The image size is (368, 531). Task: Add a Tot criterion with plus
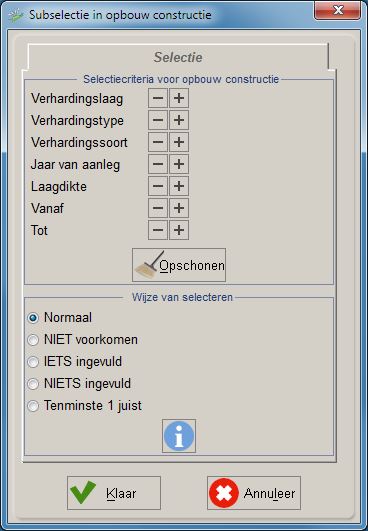click(x=179, y=230)
